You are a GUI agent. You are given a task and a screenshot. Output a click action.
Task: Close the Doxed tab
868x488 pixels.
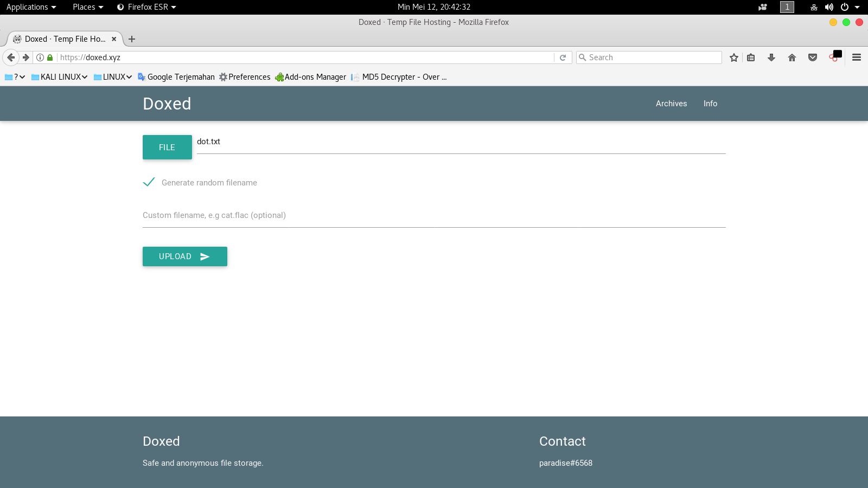[x=114, y=39]
